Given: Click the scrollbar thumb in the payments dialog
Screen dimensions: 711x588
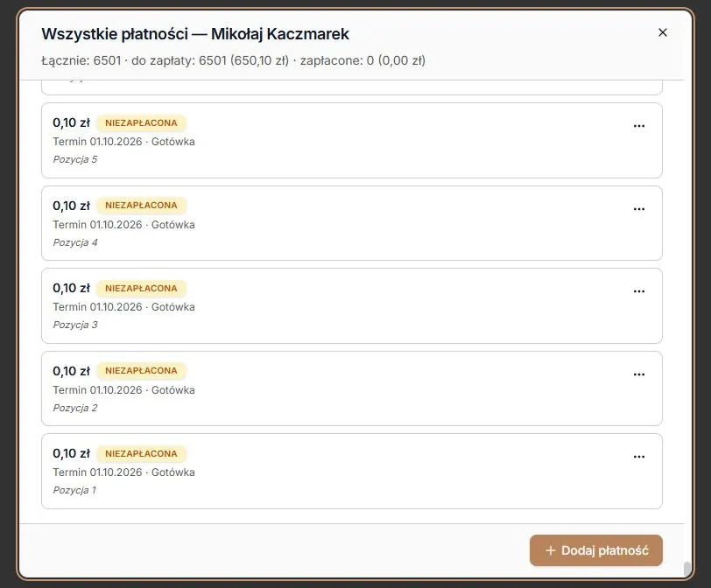Looking at the screenshot, I should click(687, 568).
